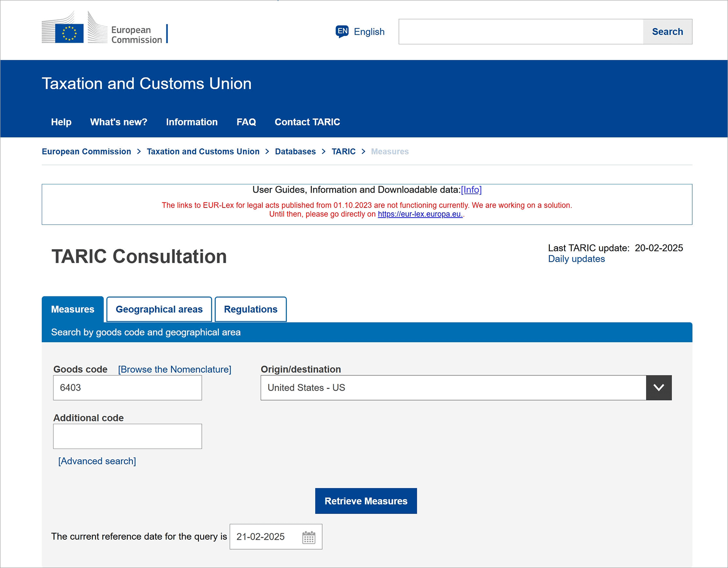Image resolution: width=728 pixels, height=568 pixels.
Task: Open the United States - US combo box
Action: tap(453, 388)
